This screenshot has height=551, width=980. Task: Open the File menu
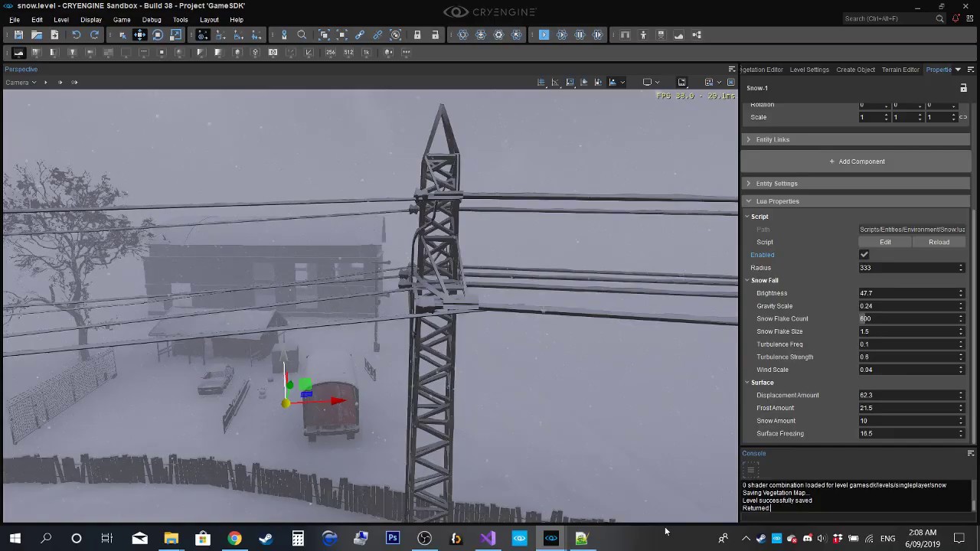click(15, 19)
